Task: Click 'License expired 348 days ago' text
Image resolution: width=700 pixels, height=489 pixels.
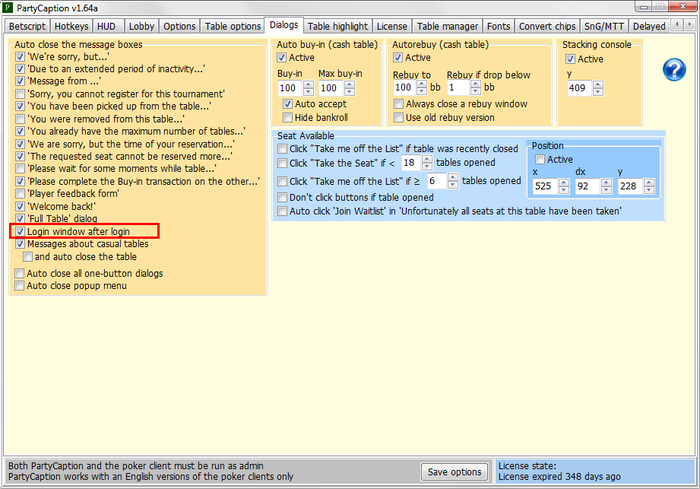Action: point(559,476)
